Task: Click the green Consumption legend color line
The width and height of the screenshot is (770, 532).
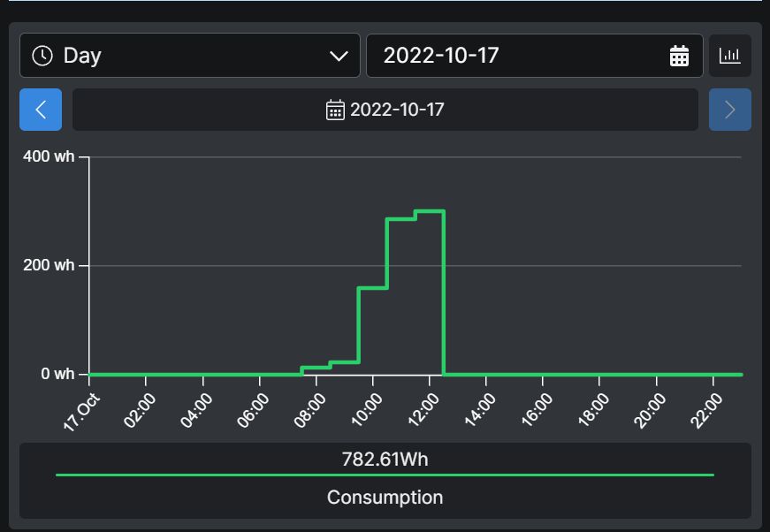Action: 385,475
